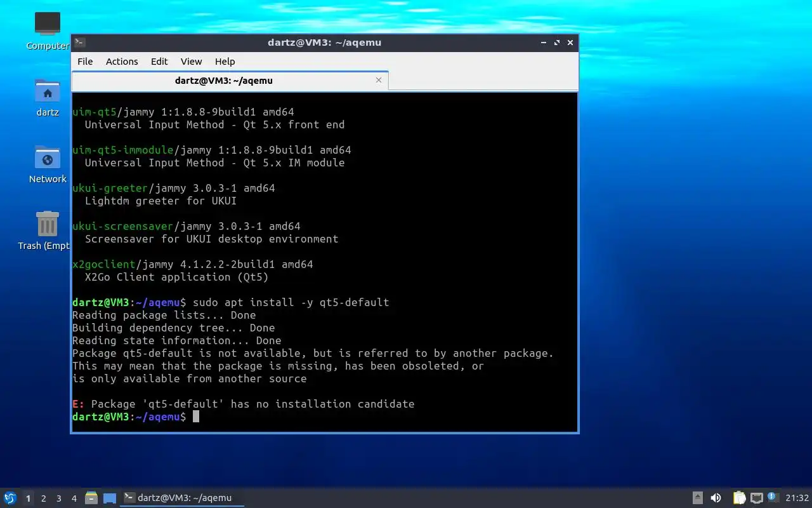Click 'sudo apt install -y qt5-default' command

(291, 302)
